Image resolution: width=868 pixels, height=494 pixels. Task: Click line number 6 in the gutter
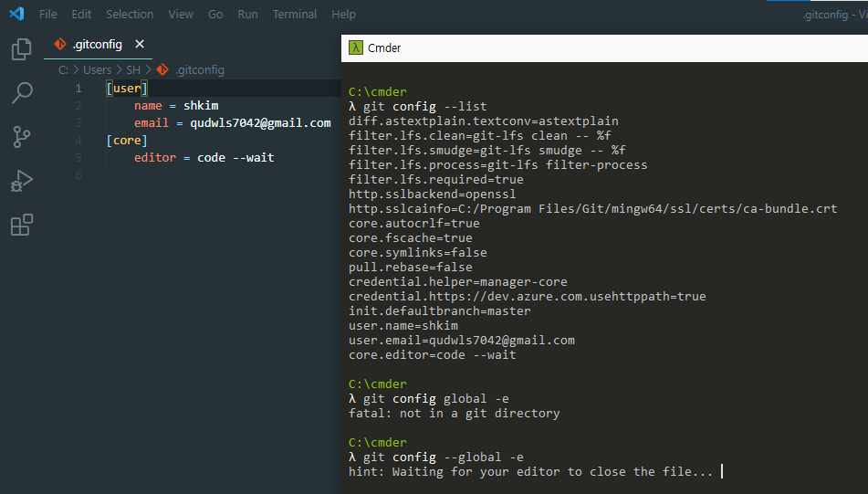click(78, 175)
